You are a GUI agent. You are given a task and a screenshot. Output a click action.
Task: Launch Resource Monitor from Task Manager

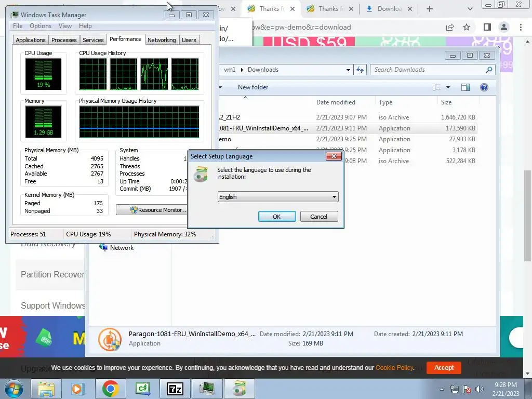152,210
